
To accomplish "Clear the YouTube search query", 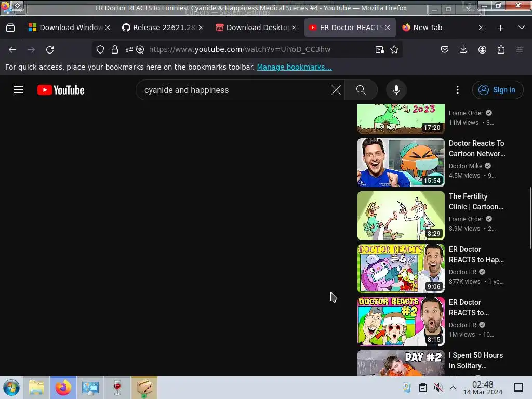I will point(336,90).
